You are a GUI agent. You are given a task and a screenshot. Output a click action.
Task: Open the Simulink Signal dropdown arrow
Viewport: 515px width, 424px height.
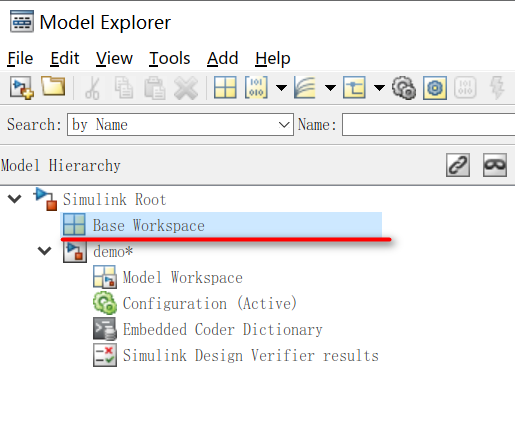coord(330,88)
